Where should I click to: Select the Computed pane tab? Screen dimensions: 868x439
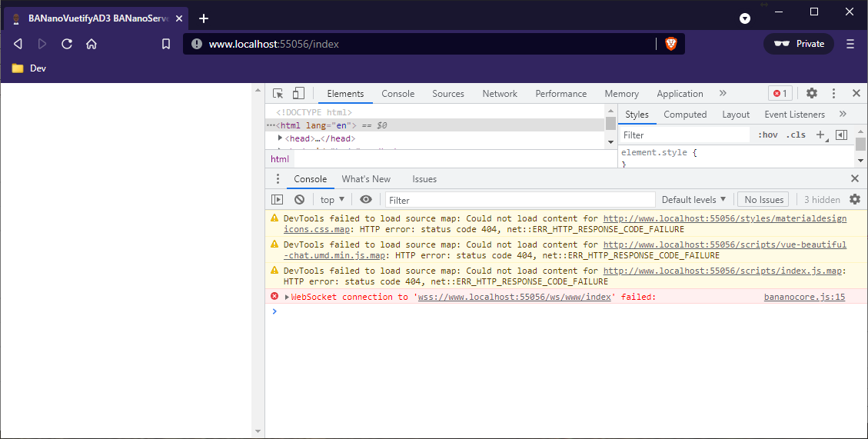685,115
